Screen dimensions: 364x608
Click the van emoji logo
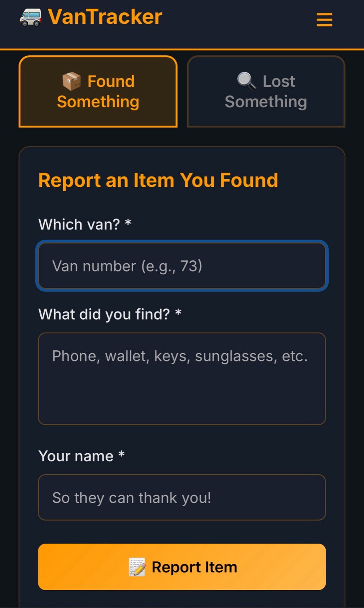pyautogui.click(x=30, y=17)
